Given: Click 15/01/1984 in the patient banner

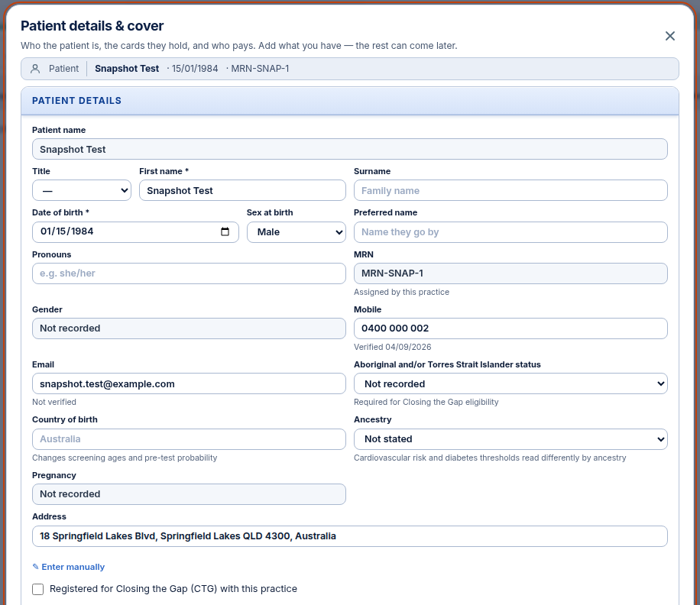Looking at the screenshot, I should 195,69.
